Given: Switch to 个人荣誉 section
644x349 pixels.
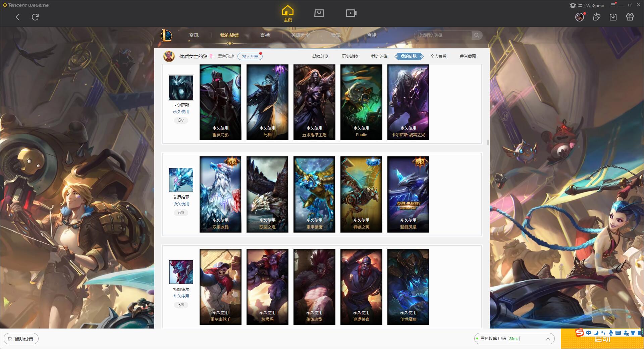Looking at the screenshot, I should [438, 56].
